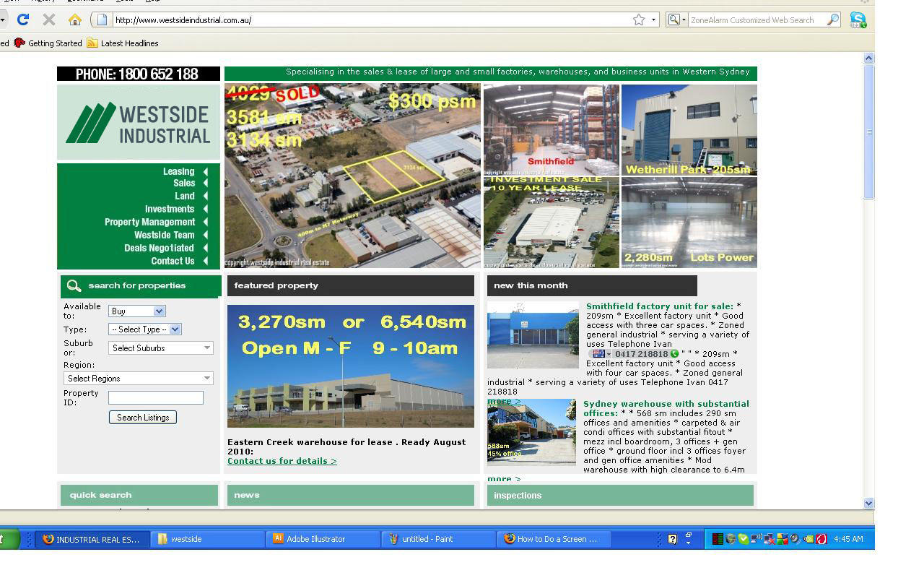
Task: Expand the Select Regions dropdown
Action: tap(138, 379)
